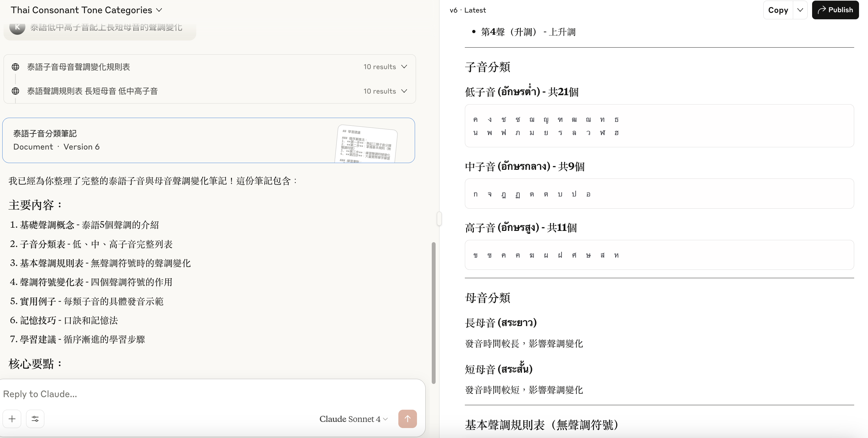
Task: Expand the 10 results chevron for 泰語子音母音聲調變化規則表
Action: coord(404,67)
